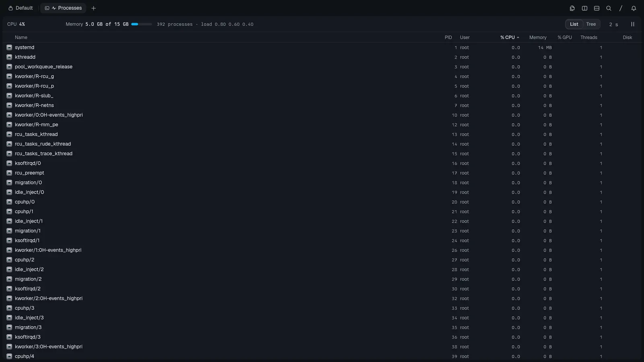Click the icon beside idle_inject/3
Image resolution: width=644 pixels, height=362 pixels.
9,318
